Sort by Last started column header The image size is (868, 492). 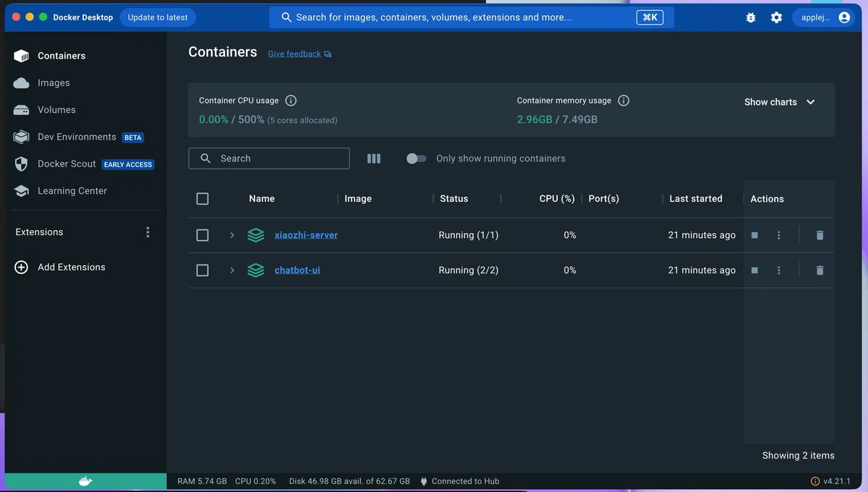tap(696, 198)
